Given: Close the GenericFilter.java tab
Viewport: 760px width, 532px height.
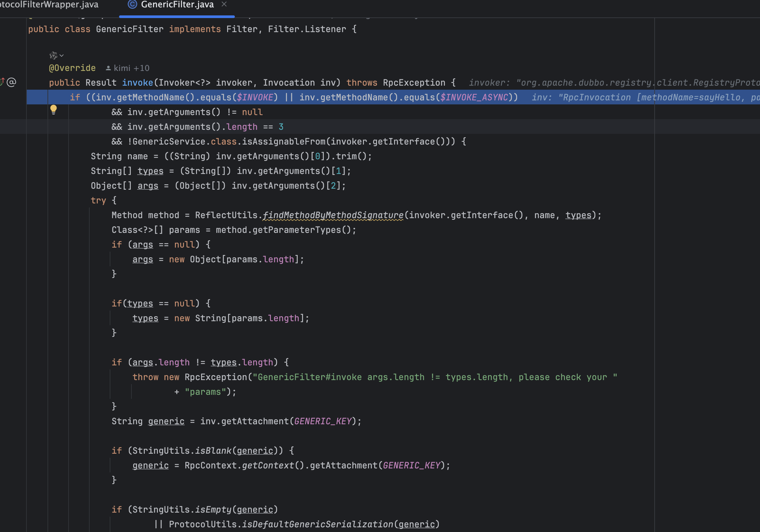Looking at the screenshot, I should [x=224, y=4].
